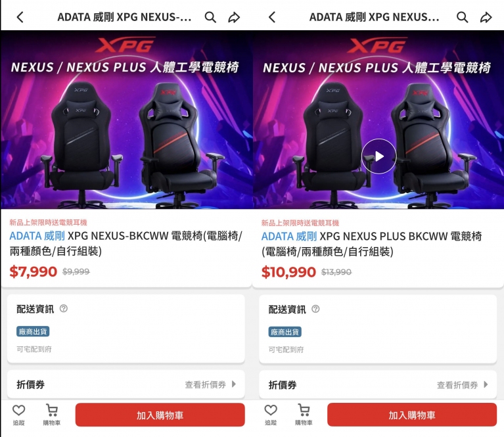Share the right NEXUS PLUS product
The height and width of the screenshot is (437, 504).
point(486,17)
